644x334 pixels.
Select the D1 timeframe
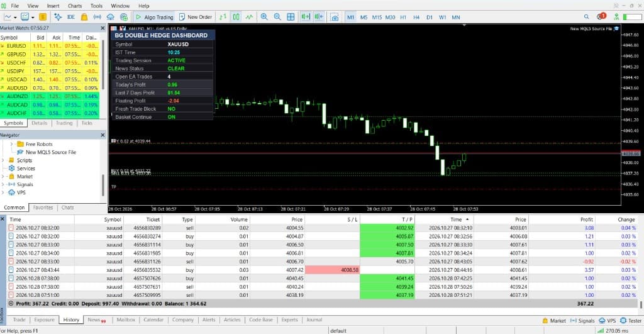429,17
